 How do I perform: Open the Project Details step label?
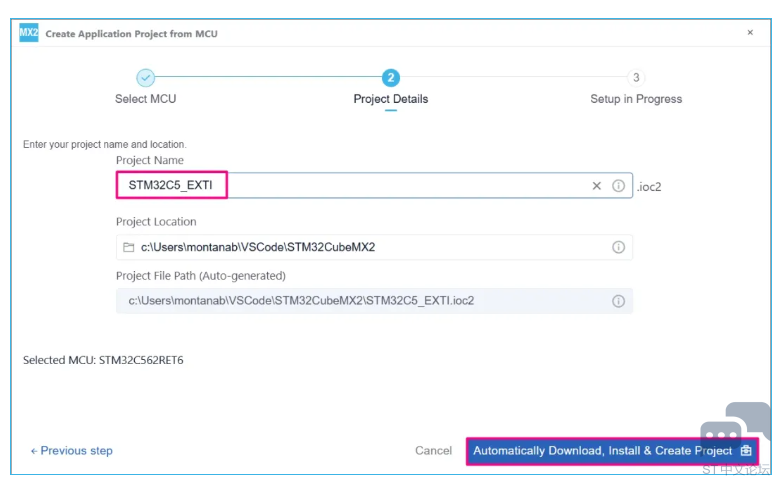[390, 99]
